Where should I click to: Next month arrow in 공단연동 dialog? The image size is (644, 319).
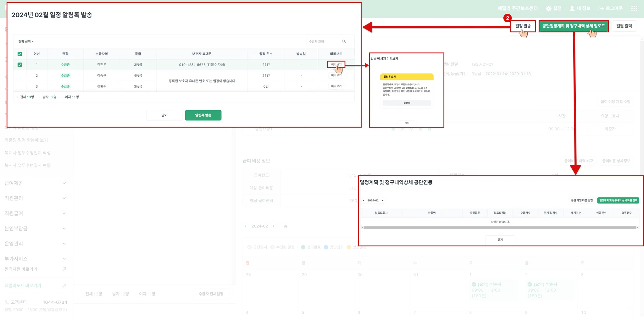point(382,201)
